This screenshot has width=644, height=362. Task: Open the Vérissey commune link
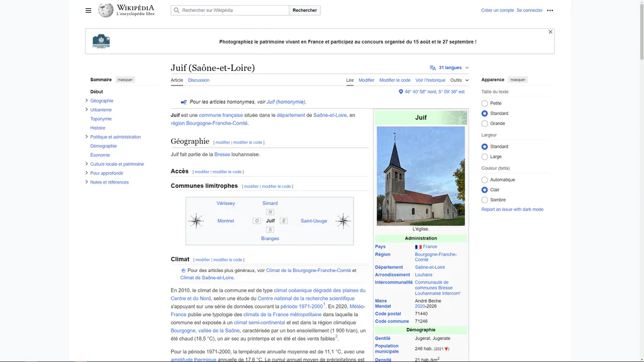(226, 203)
